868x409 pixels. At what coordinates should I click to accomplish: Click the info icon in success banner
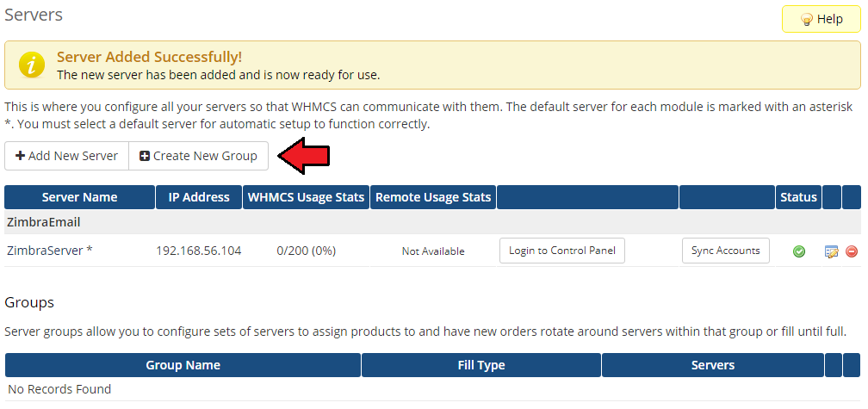click(x=32, y=65)
